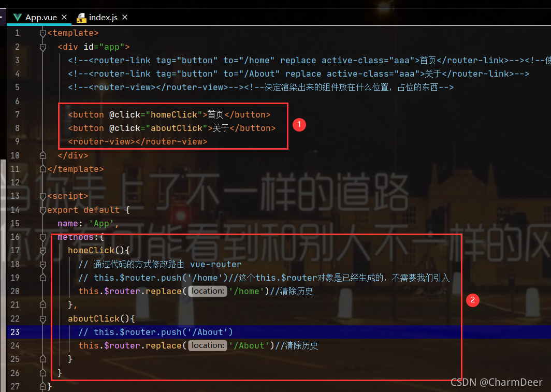This screenshot has width=551, height=392.
Task: Click the 首页 button text on line 7
Action: click(x=215, y=115)
